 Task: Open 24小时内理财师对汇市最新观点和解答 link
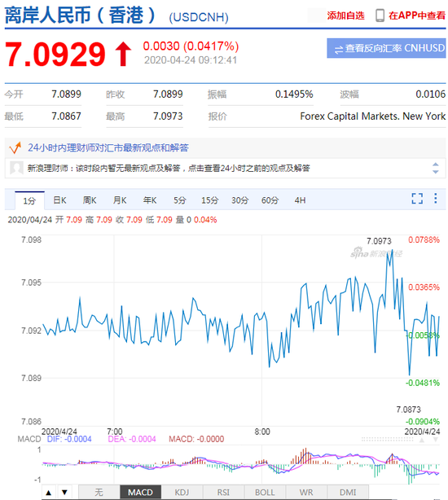108,147
